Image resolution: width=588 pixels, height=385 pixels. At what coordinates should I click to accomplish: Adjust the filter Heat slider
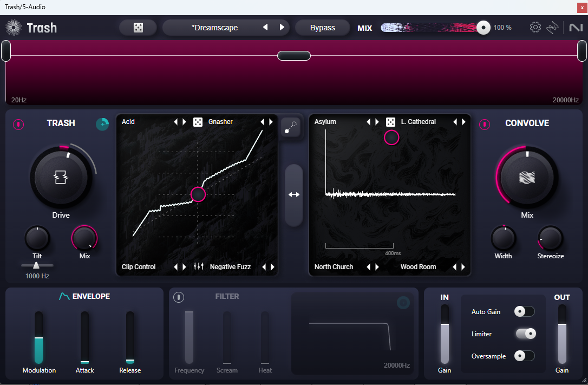pos(265,337)
